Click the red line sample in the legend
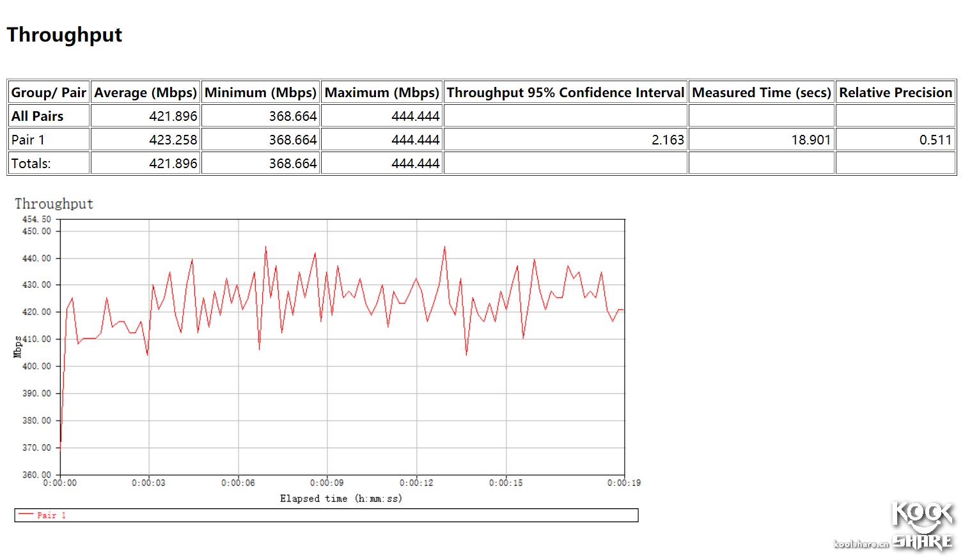This screenshot has height=560, width=963. 26,513
